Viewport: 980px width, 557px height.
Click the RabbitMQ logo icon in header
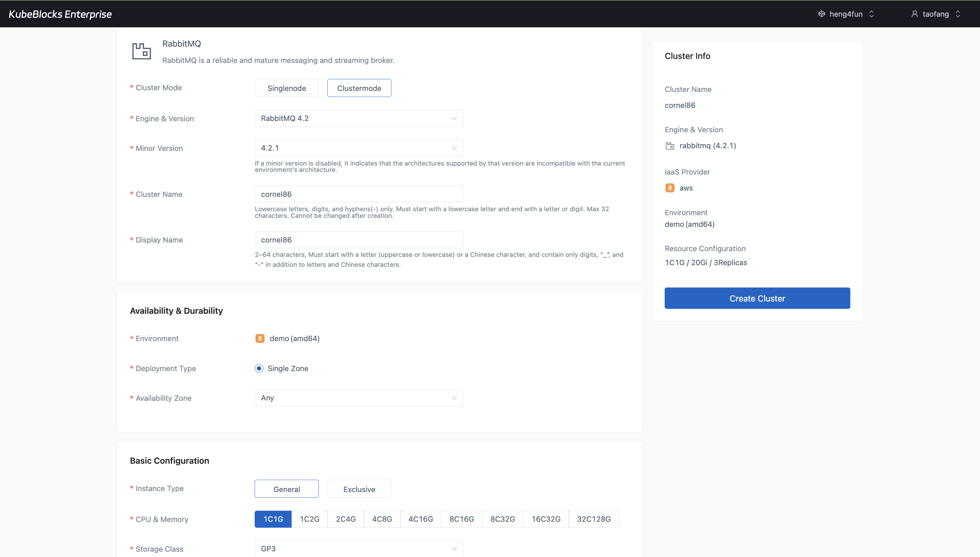[x=142, y=51]
